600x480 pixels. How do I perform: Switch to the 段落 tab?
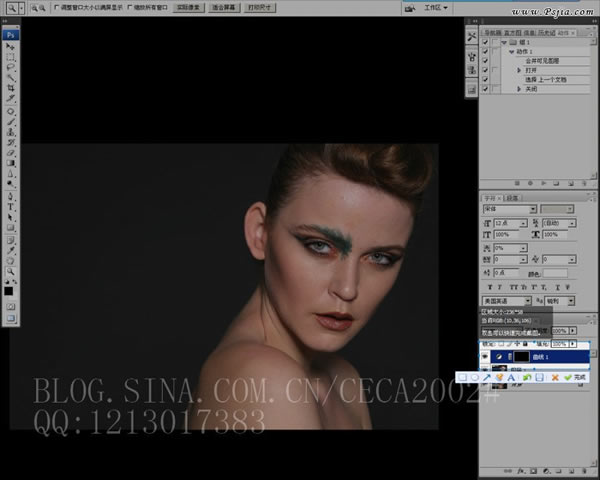[x=512, y=198]
